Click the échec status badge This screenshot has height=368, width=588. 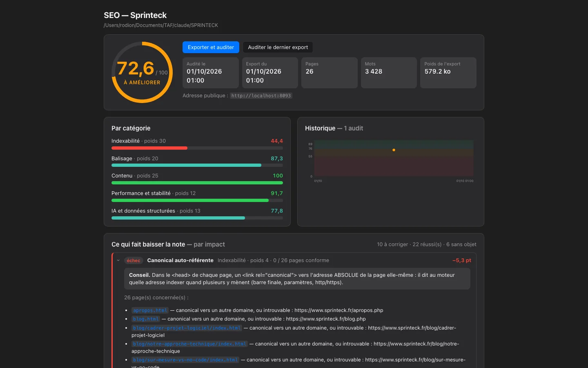134,260
